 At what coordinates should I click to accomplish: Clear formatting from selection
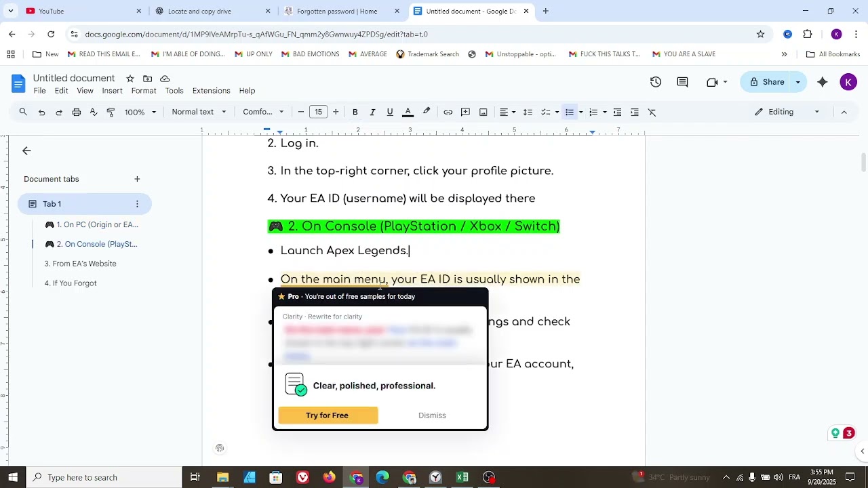point(652,112)
